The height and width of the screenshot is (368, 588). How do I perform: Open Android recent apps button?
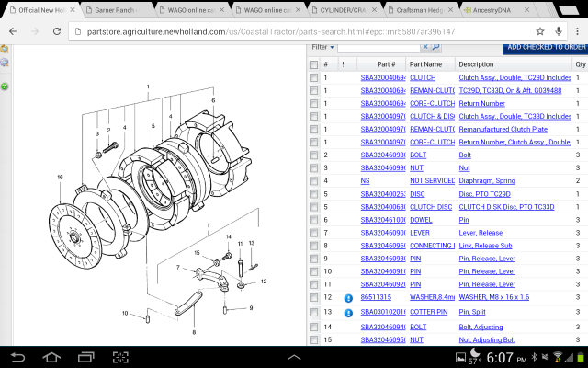coord(85,357)
